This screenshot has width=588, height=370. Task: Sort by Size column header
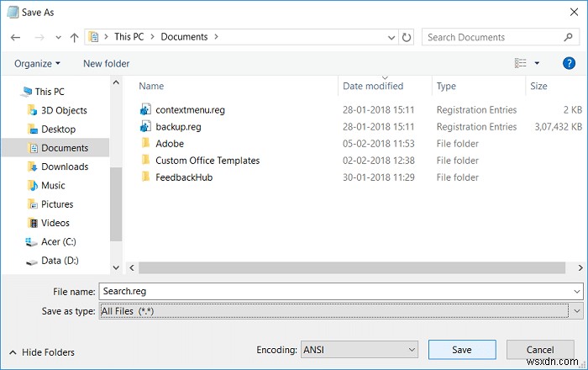(x=538, y=86)
